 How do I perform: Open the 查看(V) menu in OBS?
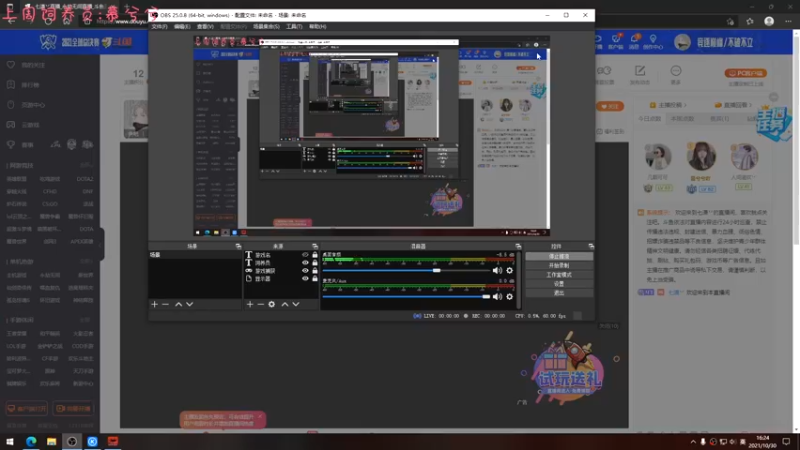(x=205, y=27)
